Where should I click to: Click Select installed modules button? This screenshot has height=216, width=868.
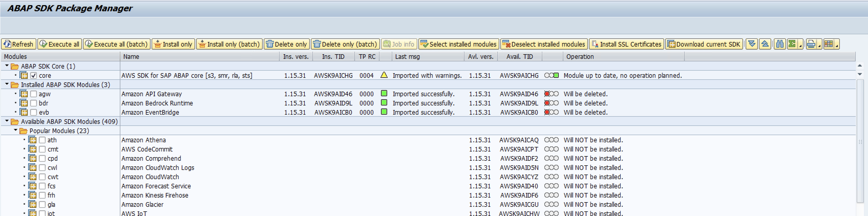click(459, 44)
